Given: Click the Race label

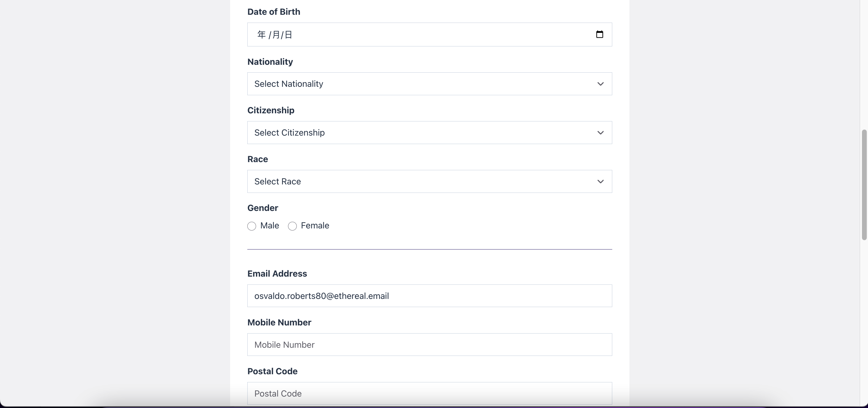Looking at the screenshot, I should [258, 159].
